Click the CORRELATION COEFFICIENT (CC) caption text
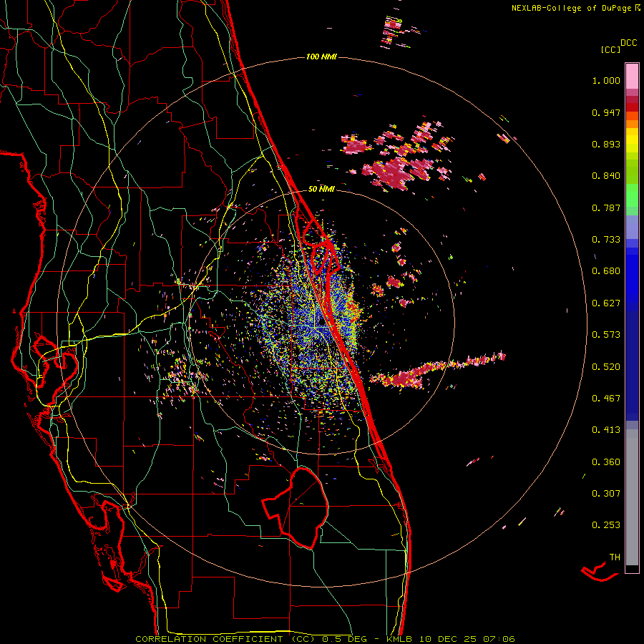 (225, 639)
